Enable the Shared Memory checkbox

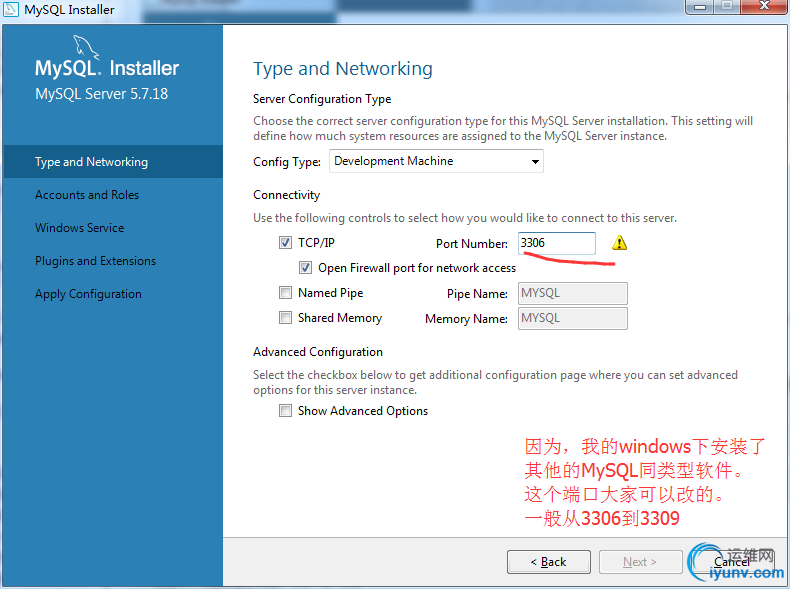coord(285,317)
